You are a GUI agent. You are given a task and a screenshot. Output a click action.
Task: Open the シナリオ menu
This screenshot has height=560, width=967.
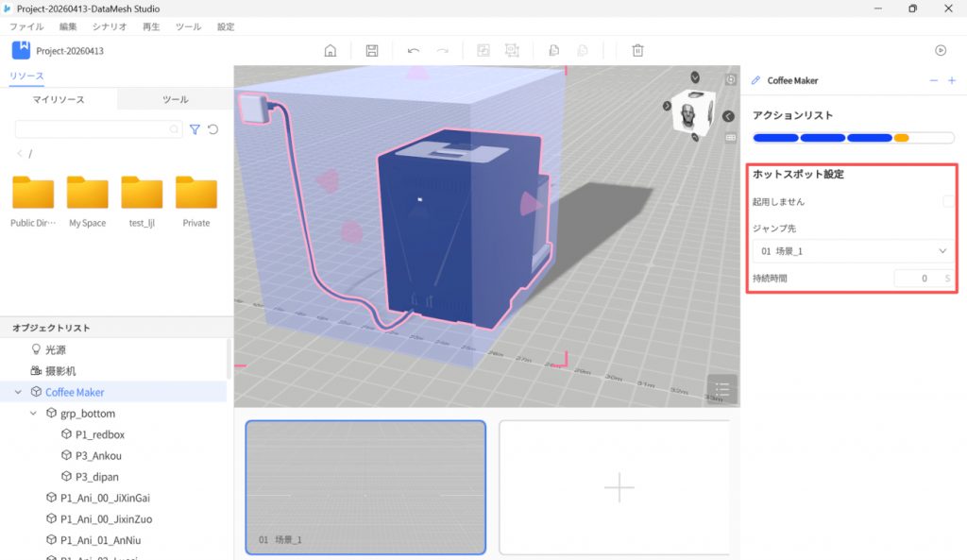110,27
